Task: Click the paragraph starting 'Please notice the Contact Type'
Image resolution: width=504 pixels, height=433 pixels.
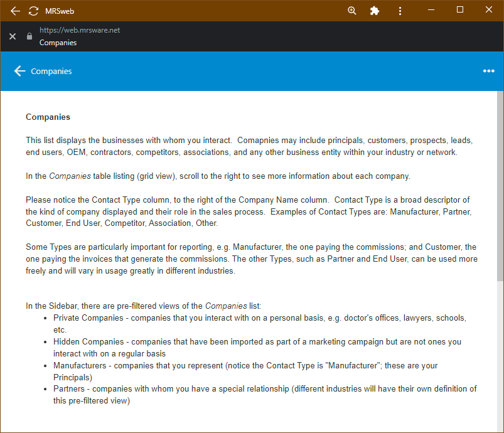Action: pos(249,211)
